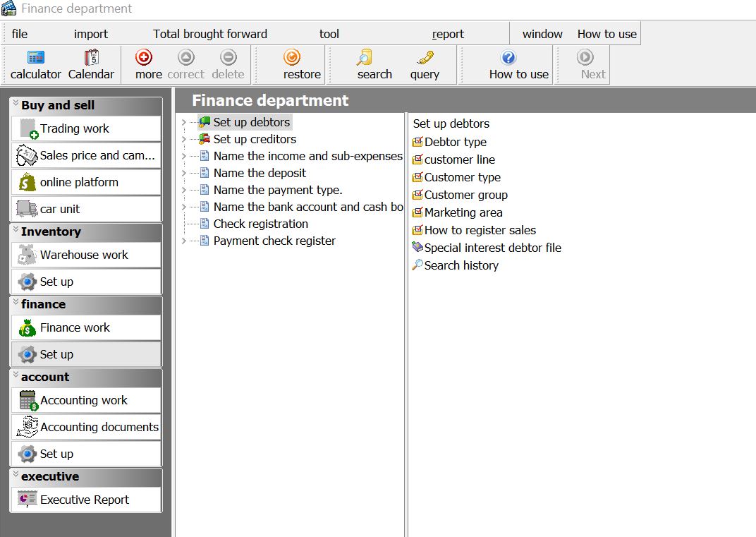The width and height of the screenshot is (756, 537).
Task: Open the search tool
Action: pyautogui.click(x=374, y=65)
